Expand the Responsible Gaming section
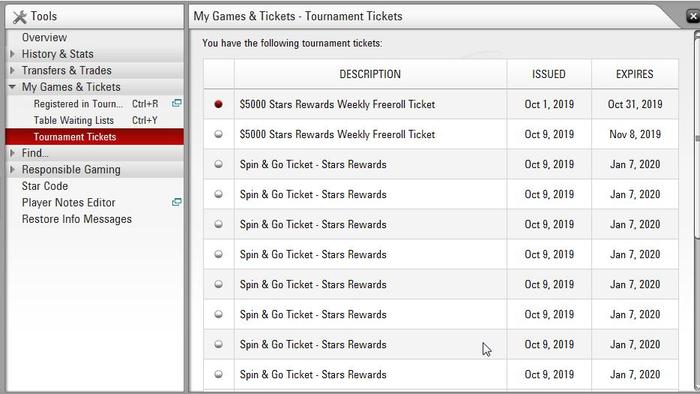This screenshot has width=700, height=394. [x=12, y=170]
